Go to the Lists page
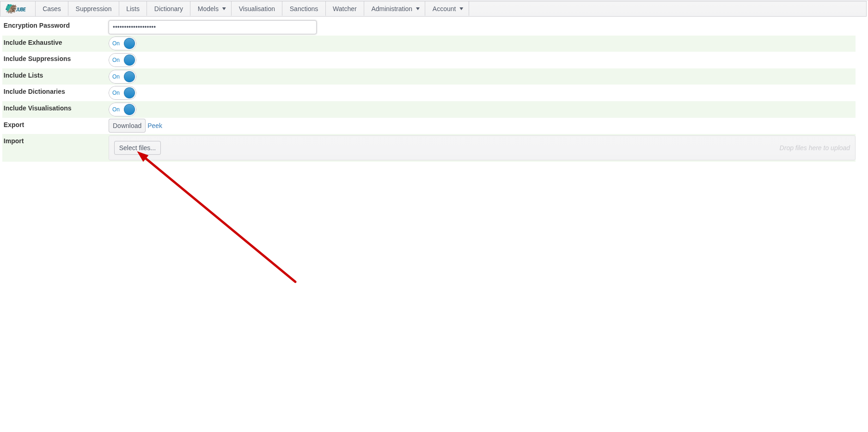 133,9
